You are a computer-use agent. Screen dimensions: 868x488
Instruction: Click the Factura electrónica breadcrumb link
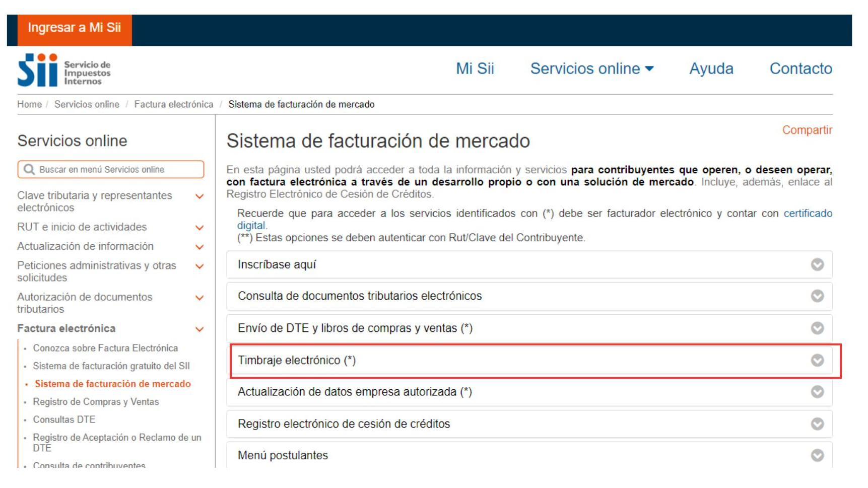tap(174, 104)
